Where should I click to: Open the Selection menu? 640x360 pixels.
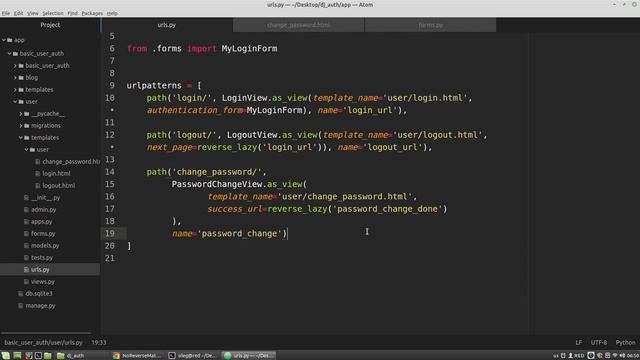[x=53, y=13]
